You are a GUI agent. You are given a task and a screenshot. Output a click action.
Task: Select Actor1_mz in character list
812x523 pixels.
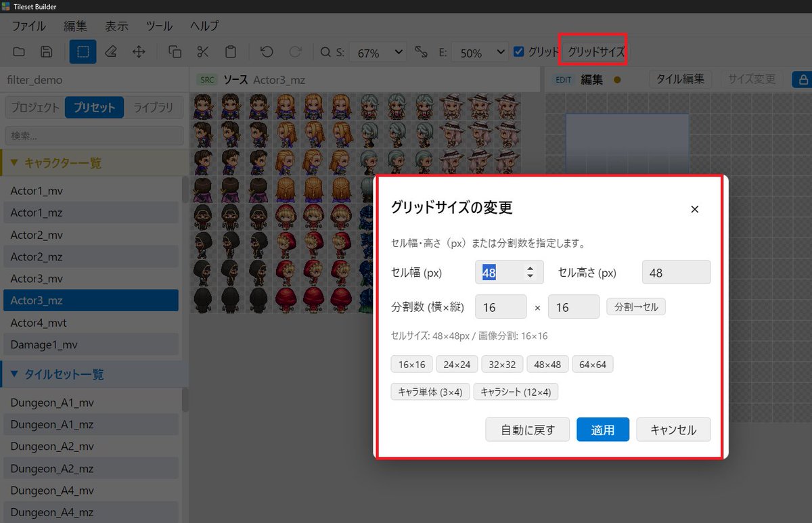click(x=91, y=212)
